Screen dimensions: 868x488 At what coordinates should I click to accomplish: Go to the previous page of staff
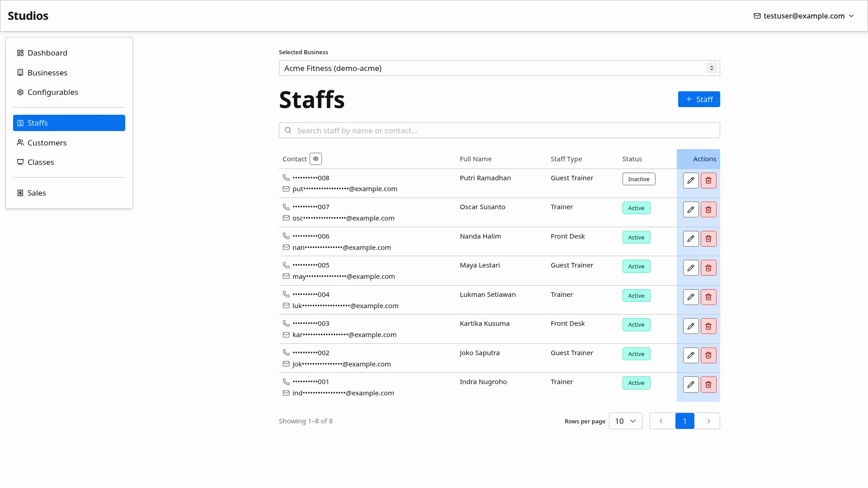click(661, 421)
